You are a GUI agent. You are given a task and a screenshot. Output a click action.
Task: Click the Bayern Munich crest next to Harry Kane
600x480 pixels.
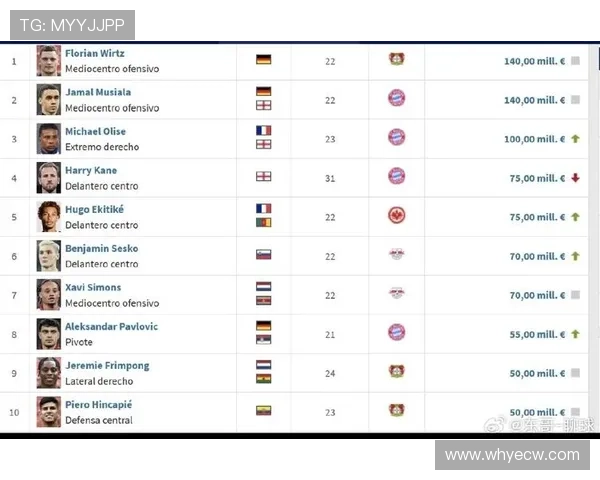point(397,176)
